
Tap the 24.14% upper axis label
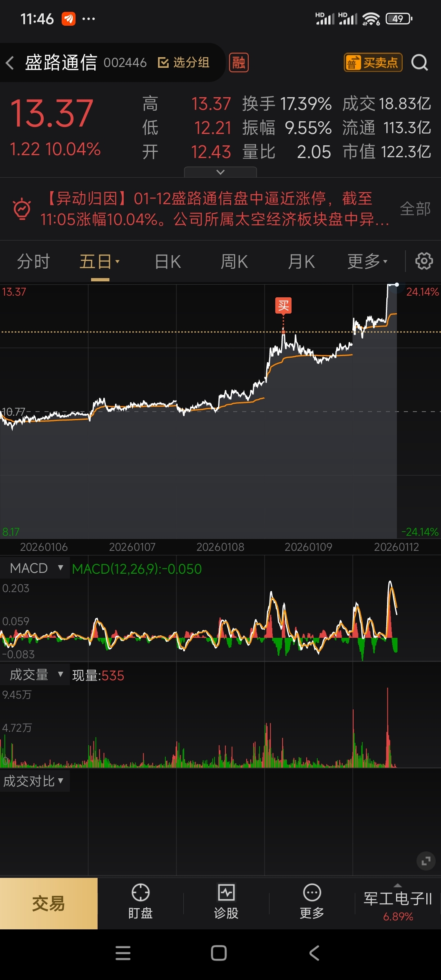[422, 292]
